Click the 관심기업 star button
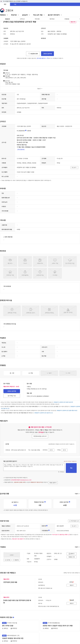 tap(7, 560)
